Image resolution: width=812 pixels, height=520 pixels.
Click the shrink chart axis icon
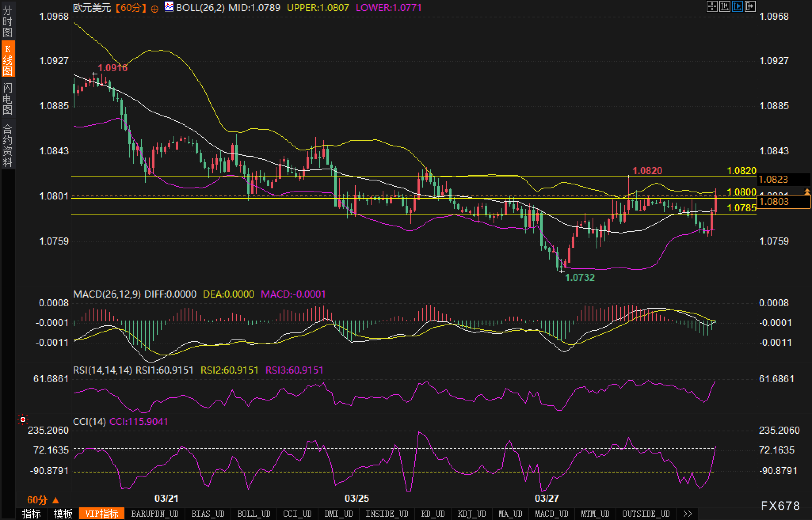(x=724, y=6)
